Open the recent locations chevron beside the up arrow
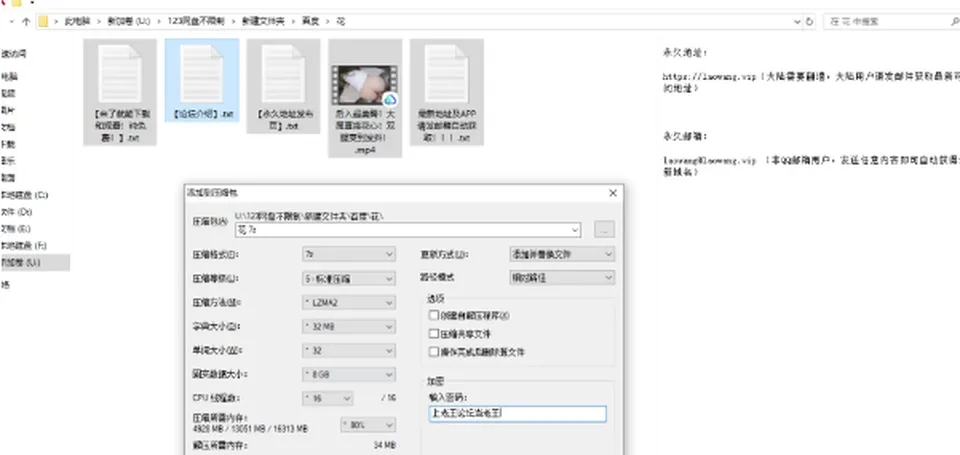The width and height of the screenshot is (960, 455). [12, 21]
